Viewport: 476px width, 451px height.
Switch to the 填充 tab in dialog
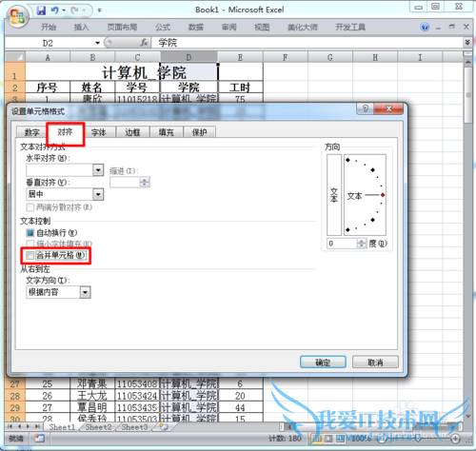point(167,132)
